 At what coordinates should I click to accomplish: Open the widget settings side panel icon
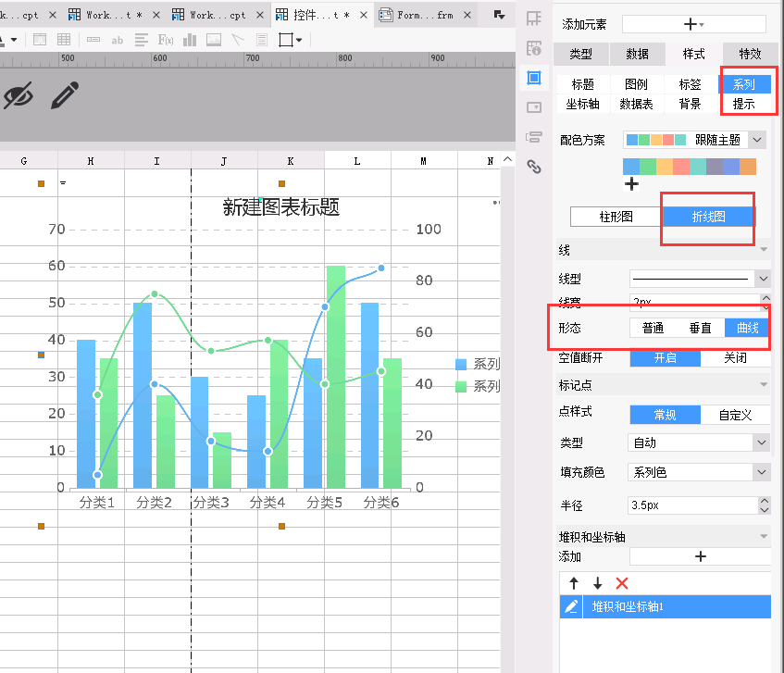(x=533, y=107)
